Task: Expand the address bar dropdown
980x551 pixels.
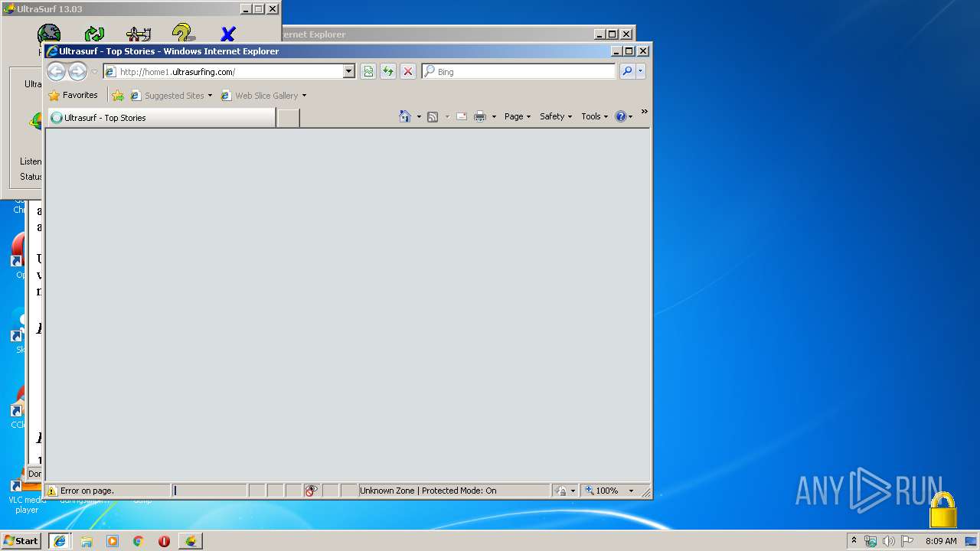Action: click(x=349, y=71)
